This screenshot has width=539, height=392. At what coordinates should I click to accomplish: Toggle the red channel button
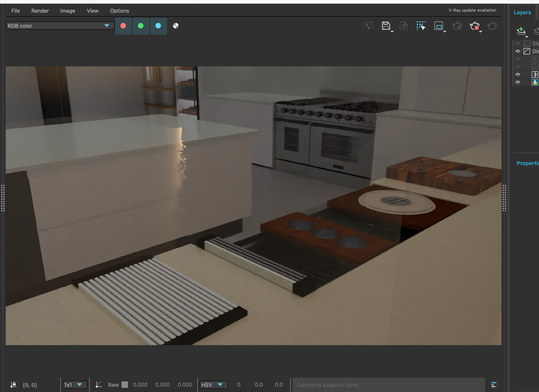pyautogui.click(x=123, y=26)
